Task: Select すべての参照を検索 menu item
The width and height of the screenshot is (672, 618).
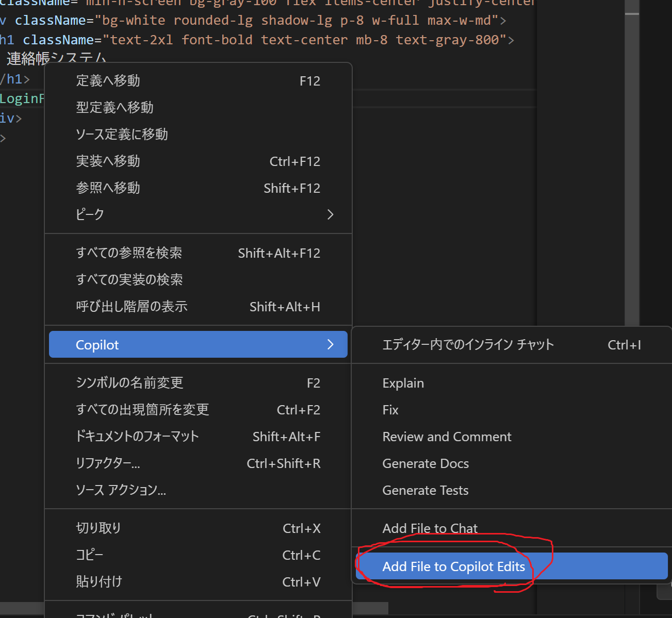Action: coord(198,253)
